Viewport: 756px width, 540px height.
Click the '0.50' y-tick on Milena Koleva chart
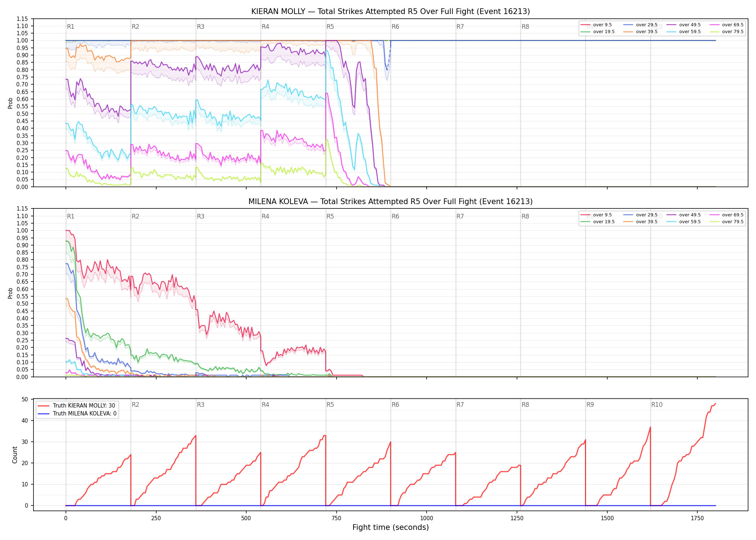pos(22,303)
